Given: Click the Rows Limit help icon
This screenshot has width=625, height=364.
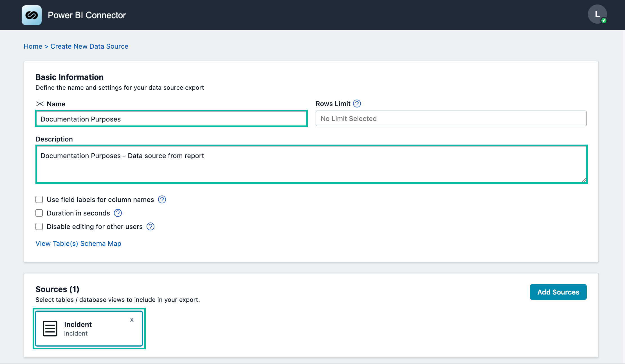Looking at the screenshot, I should [357, 104].
